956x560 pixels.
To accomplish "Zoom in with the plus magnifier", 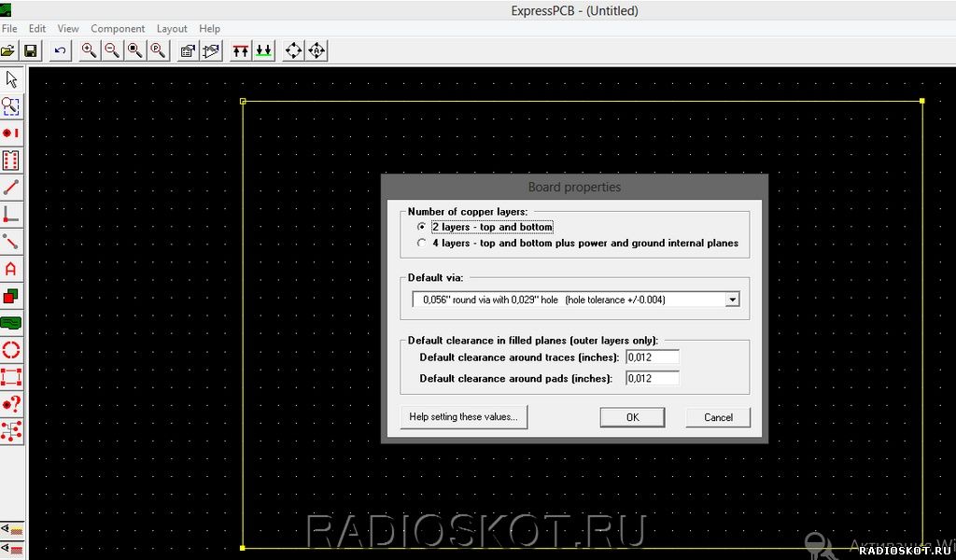I will (89, 50).
